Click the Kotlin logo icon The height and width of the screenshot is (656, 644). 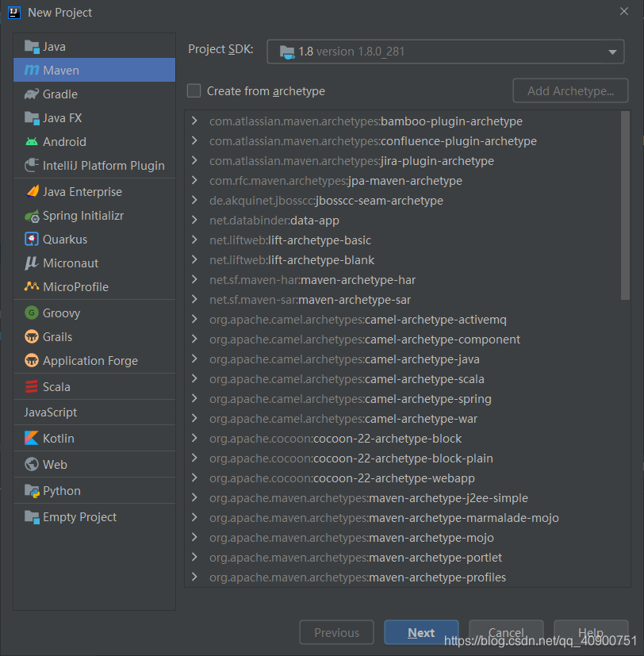point(32,439)
